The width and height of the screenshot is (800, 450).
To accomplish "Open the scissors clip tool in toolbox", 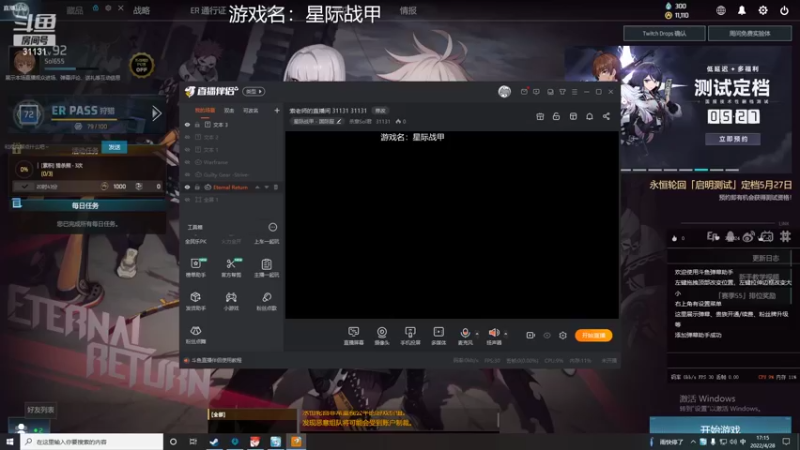I will [231, 267].
